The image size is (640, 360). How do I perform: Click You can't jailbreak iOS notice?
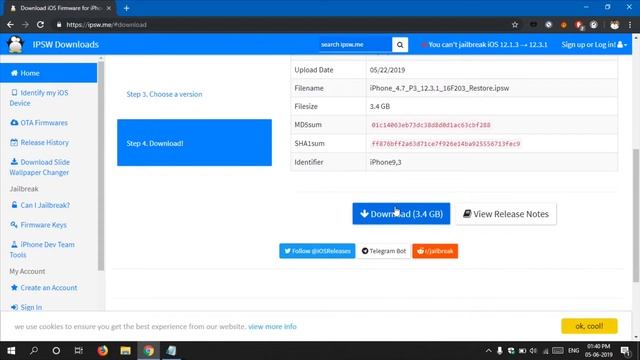coord(484,44)
